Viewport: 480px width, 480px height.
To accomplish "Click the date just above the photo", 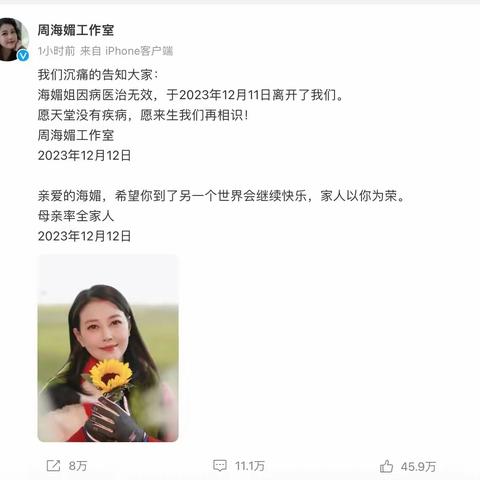I will pyautogui.click(x=84, y=236).
